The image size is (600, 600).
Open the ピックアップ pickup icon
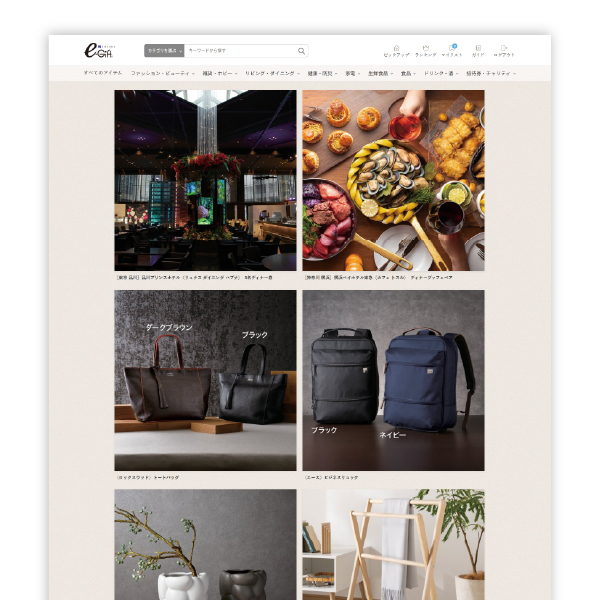pos(396,51)
